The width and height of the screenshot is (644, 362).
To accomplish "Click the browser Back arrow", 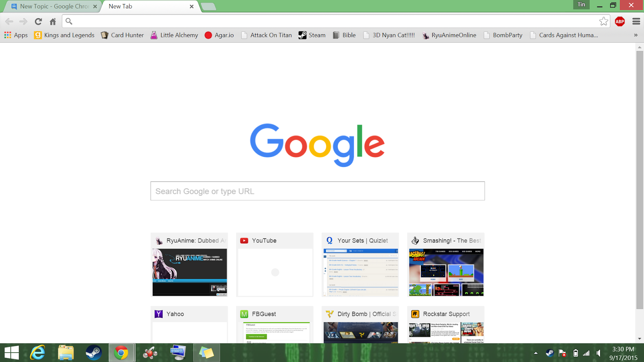I will pos(9,21).
